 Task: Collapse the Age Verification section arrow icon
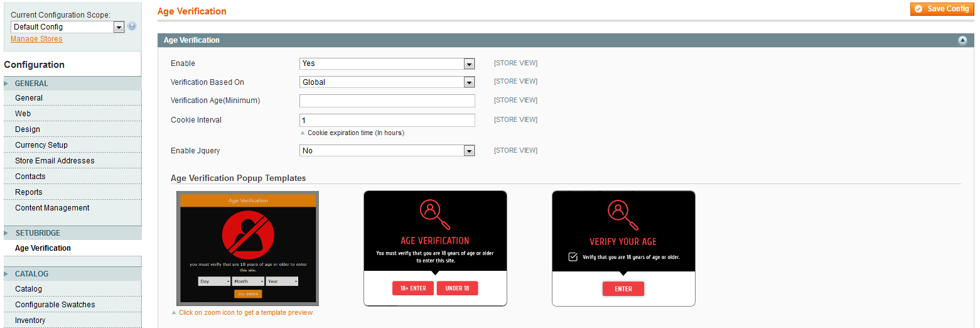[x=962, y=40]
